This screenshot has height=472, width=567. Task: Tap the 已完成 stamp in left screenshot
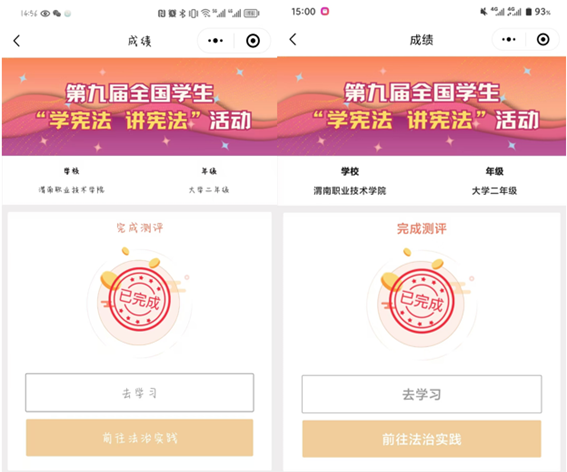click(140, 299)
